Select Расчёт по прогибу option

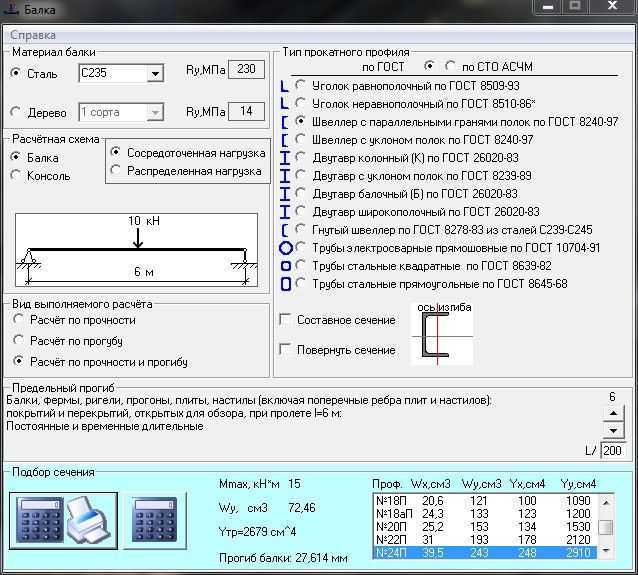click(x=18, y=340)
